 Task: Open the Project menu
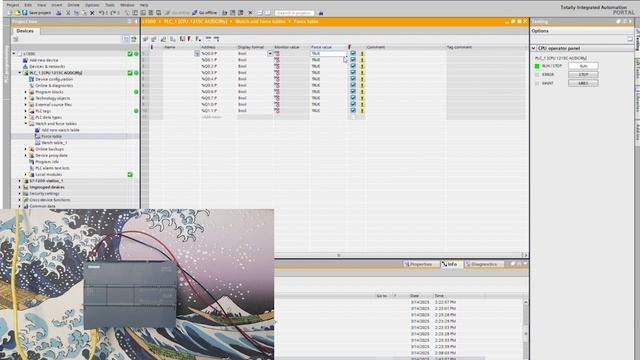13,5
